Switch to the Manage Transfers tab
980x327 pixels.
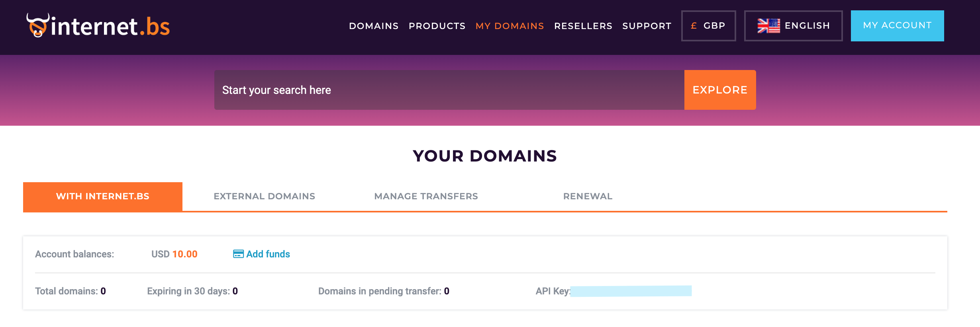pos(426,197)
